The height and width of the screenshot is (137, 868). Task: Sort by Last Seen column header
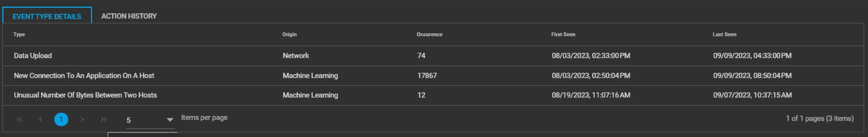point(724,35)
